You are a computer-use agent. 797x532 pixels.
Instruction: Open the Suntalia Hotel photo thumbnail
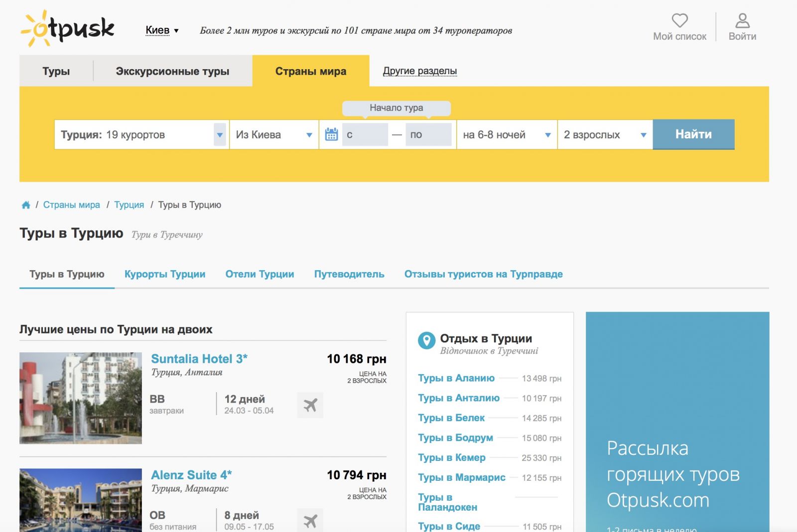click(81, 398)
